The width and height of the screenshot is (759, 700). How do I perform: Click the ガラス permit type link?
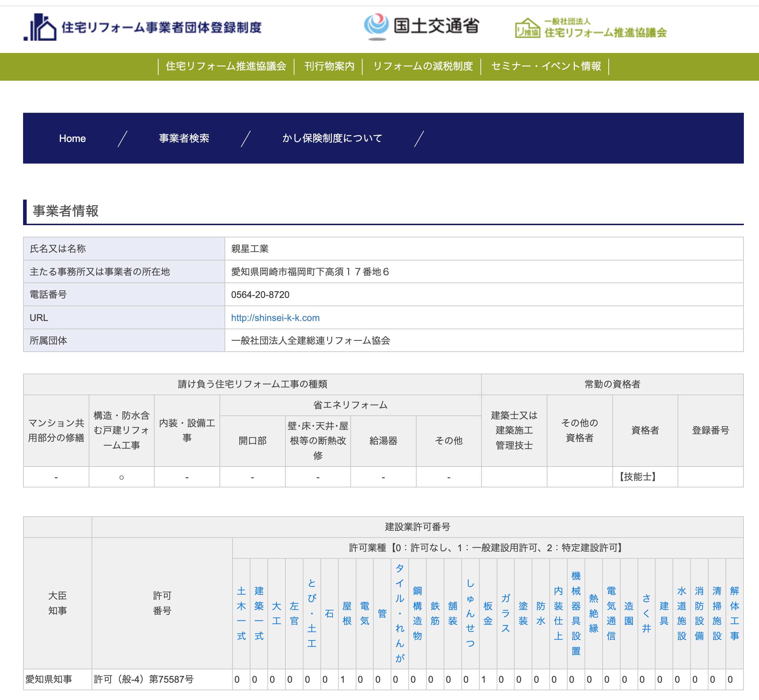pos(506,613)
